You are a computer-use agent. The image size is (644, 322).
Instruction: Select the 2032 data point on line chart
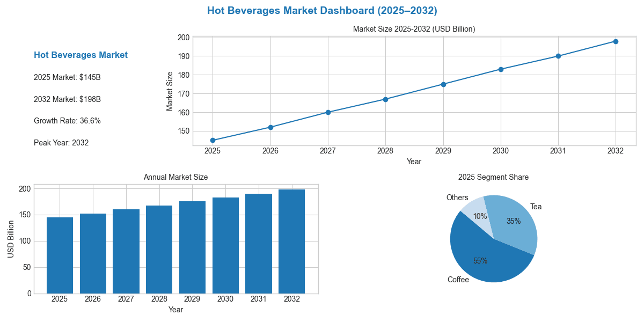(x=615, y=41)
